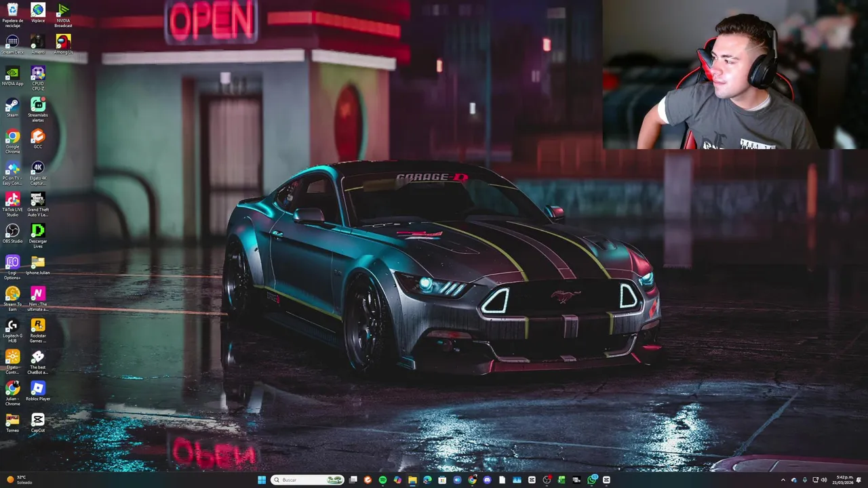
Task: Open the Windows Start menu
Action: (262, 480)
